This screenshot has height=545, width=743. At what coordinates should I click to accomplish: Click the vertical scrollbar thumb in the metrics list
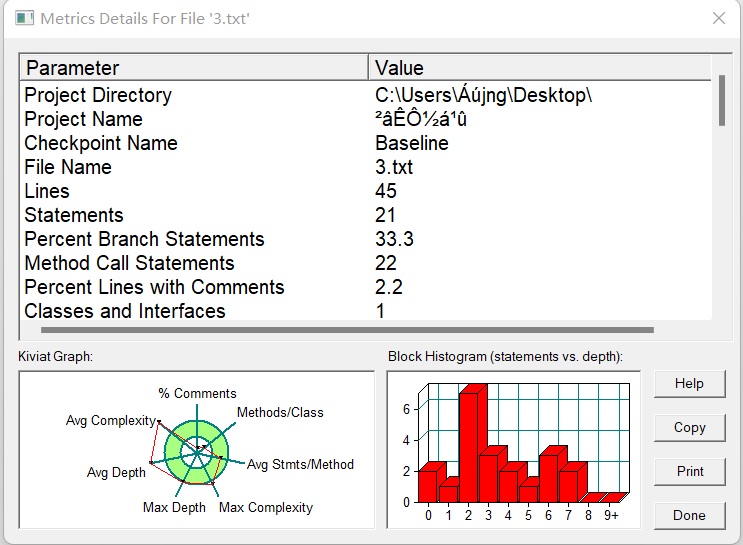(722, 100)
